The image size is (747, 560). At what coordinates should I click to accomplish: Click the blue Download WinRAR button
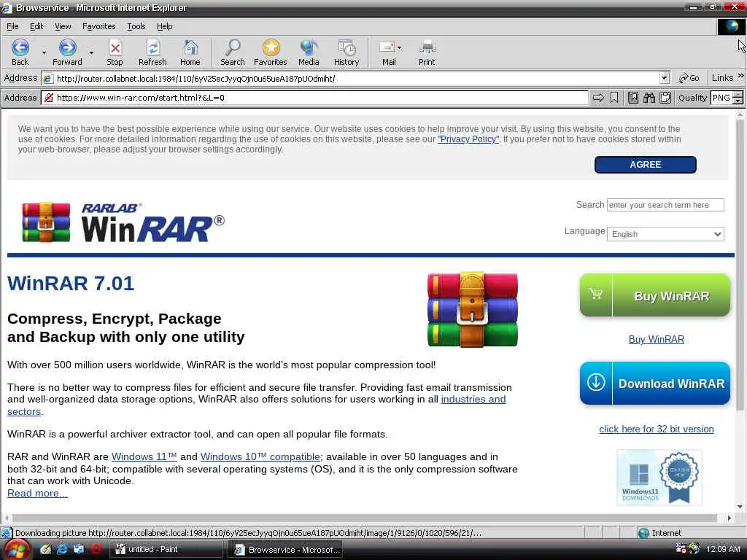coord(654,384)
